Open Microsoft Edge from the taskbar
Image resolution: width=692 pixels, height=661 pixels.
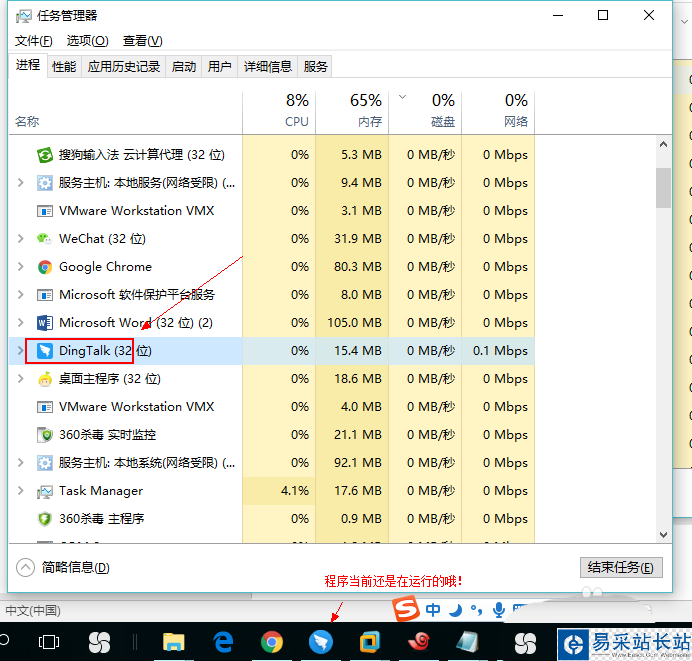223,642
